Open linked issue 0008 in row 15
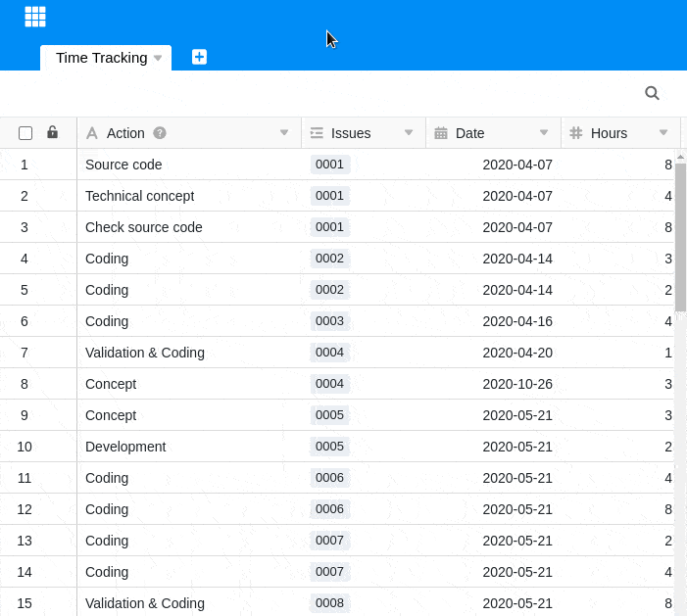This screenshot has height=616, width=687. pos(330,603)
